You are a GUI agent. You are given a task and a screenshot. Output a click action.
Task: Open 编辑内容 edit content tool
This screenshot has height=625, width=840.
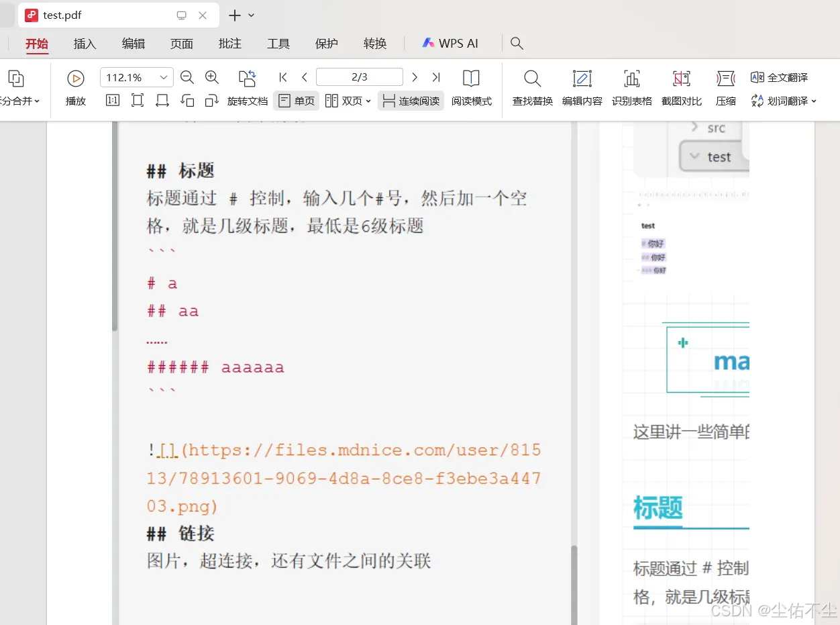(x=582, y=87)
